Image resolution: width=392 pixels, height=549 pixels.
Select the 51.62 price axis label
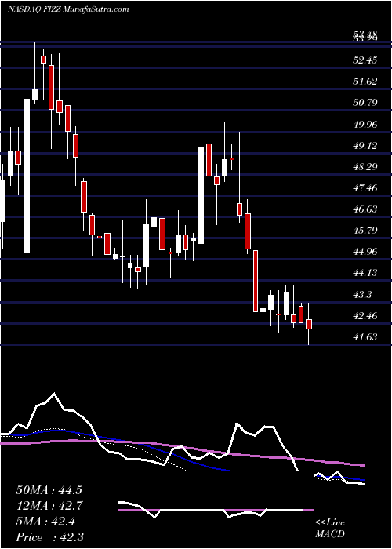coord(365,82)
